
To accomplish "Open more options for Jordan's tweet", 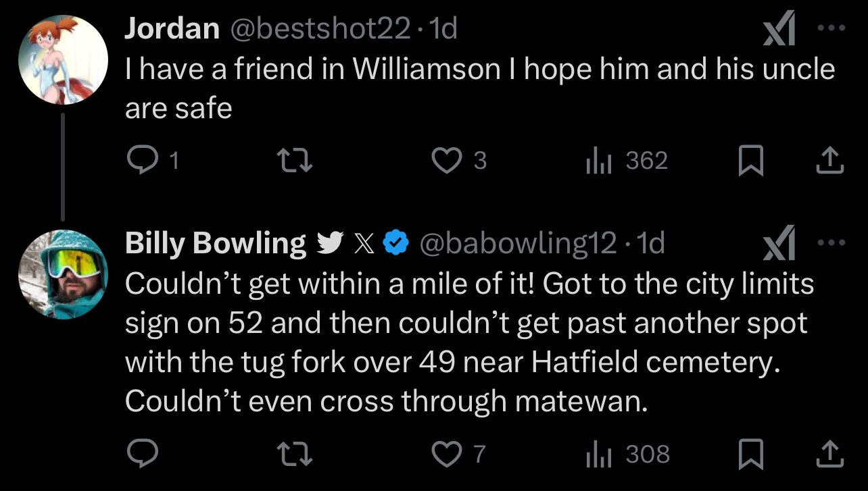I will 831,29.
